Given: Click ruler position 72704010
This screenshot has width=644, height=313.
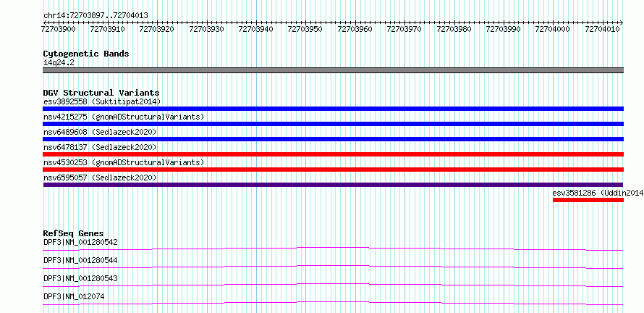Looking at the screenshot, I should click(602, 29).
